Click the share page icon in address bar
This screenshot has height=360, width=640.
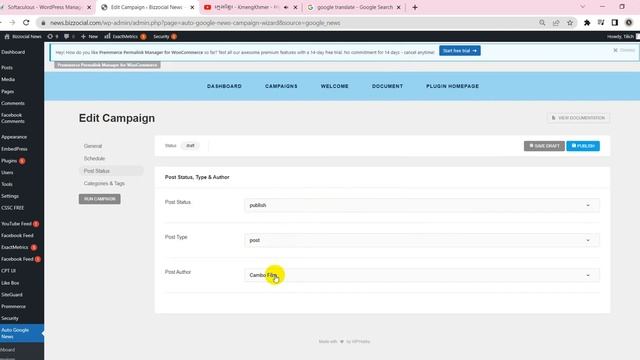[556, 23]
